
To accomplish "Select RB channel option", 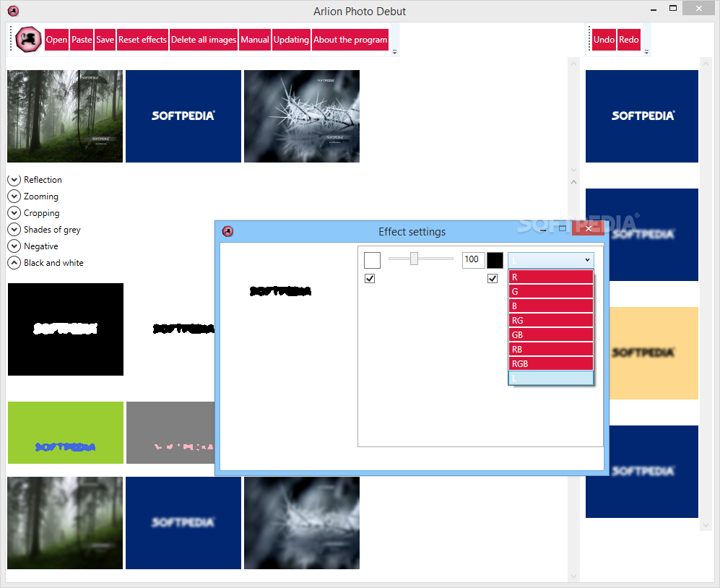I will tap(550, 349).
